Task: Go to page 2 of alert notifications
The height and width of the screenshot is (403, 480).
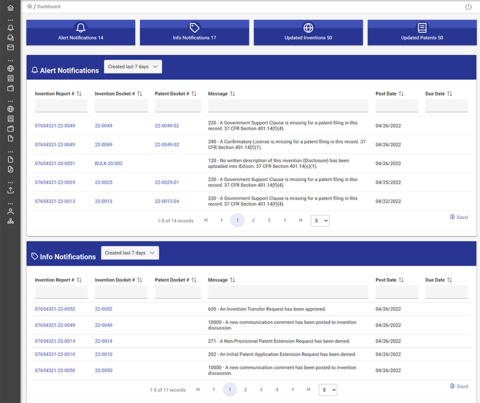Action: click(x=253, y=220)
